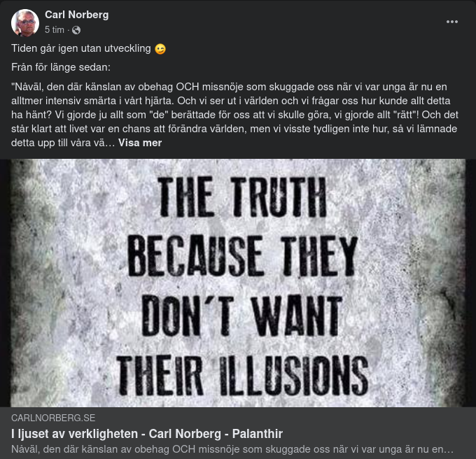Open the post's three-dot options menu
The width and height of the screenshot is (476, 459).
tap(451, 22)
